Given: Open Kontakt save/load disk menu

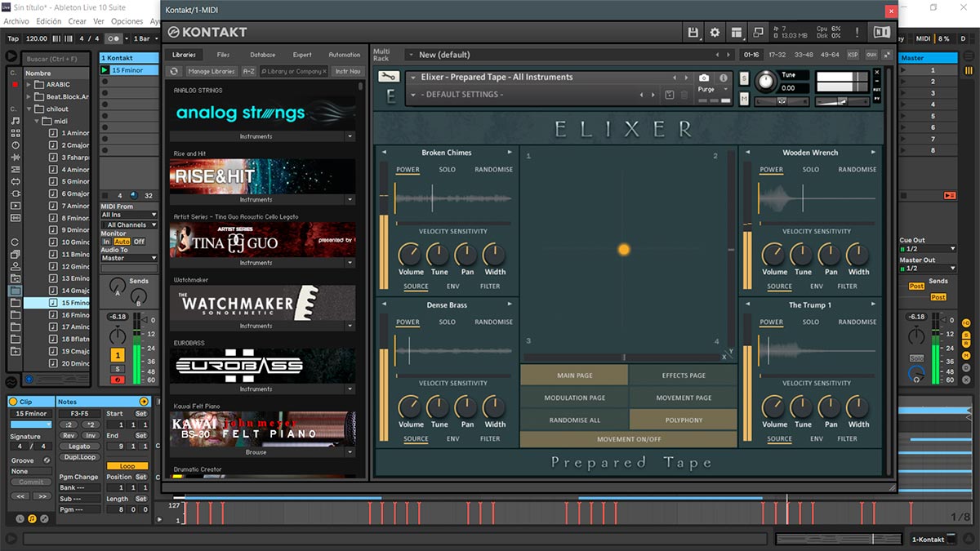Looking at the screenshot, I should coord(693,33).
